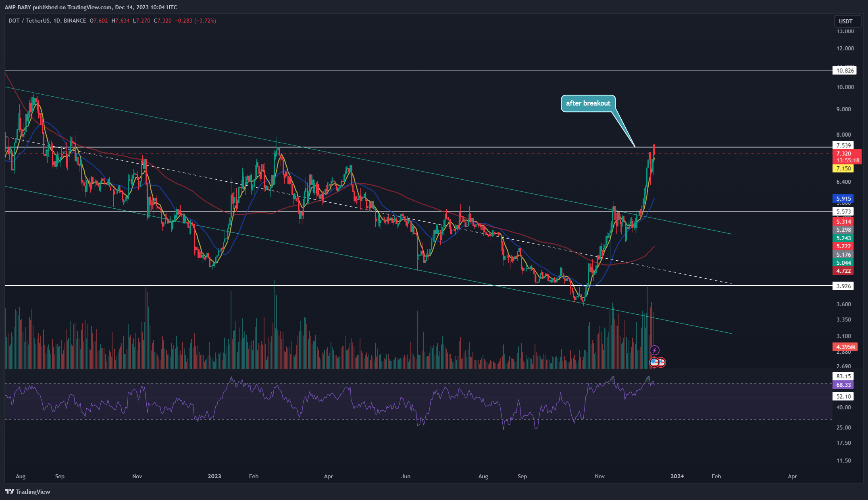Click the 5.573 horizontal line price label

pos(843,212)
